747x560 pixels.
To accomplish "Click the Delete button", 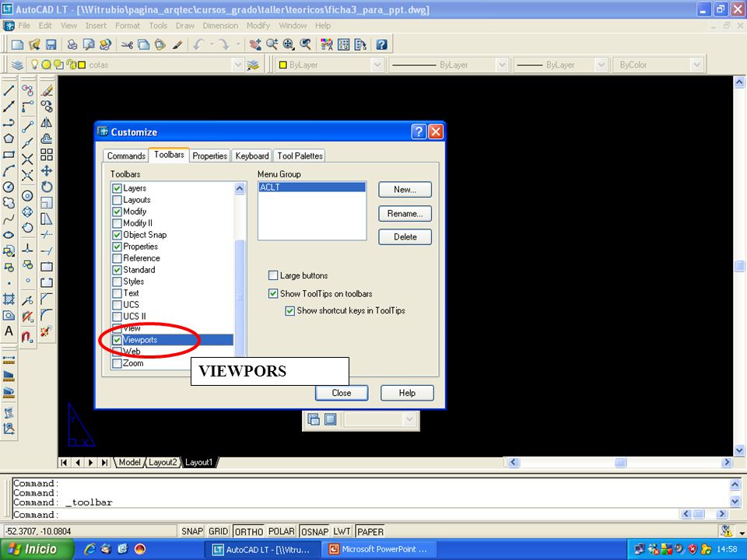I will click(405, 236).
